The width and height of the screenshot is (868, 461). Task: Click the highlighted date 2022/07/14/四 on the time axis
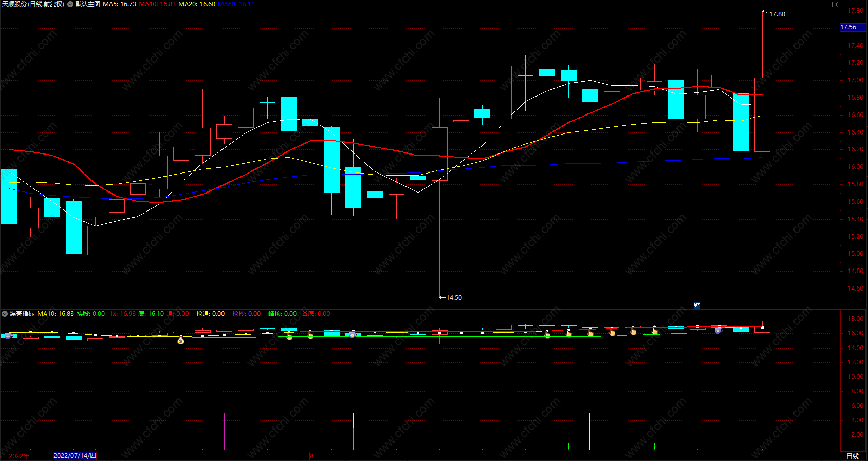pos(75,456)
